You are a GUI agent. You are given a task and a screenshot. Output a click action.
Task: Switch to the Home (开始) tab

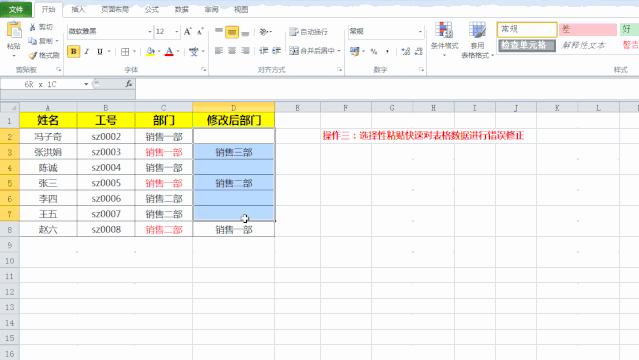tap(48, 9)
